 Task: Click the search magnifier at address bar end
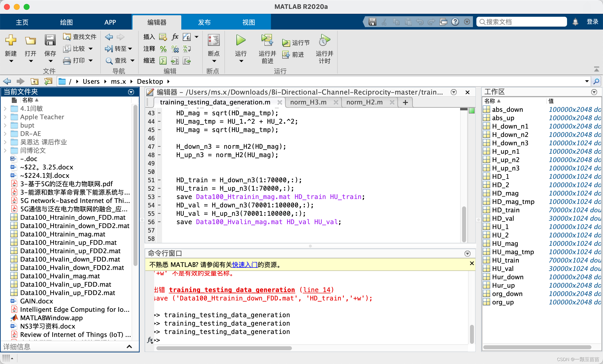[x=596, y=81]
